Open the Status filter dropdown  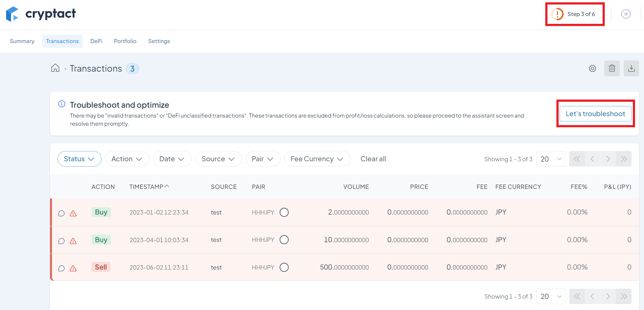point(79,159)
